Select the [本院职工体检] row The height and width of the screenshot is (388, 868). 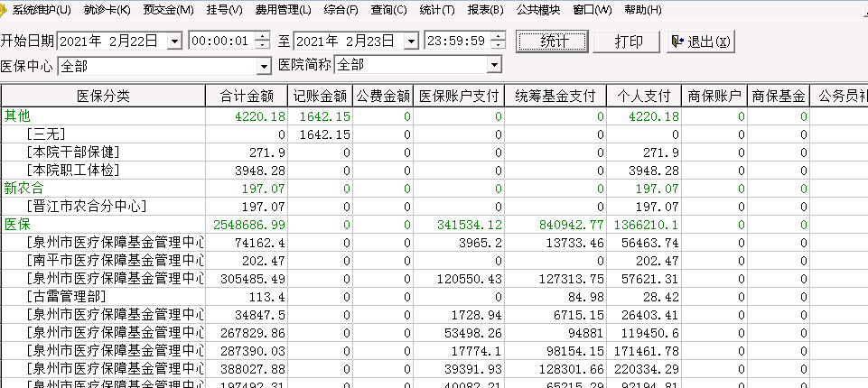point(434,171)
